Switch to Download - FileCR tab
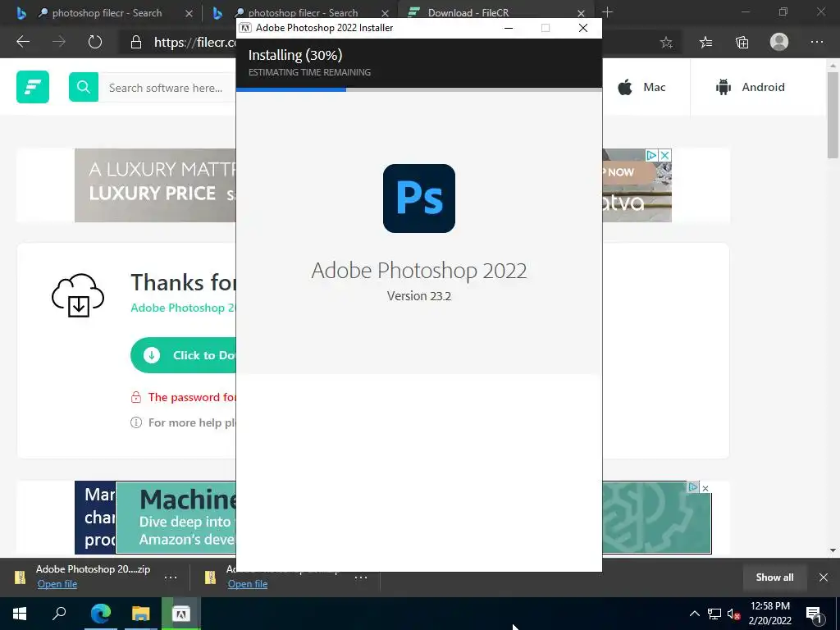840x630 pixels. click(x=468, y=13)
